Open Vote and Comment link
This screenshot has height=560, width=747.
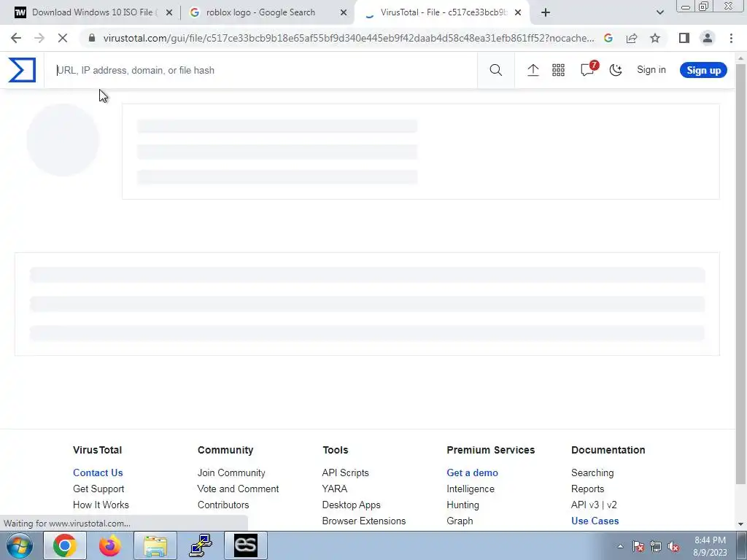[238, 489]
